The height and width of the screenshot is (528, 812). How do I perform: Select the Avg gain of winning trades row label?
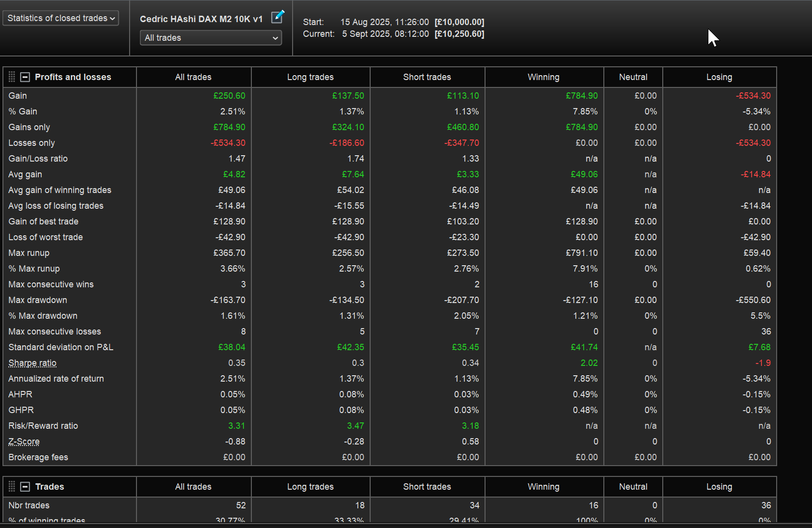point(60,190)
